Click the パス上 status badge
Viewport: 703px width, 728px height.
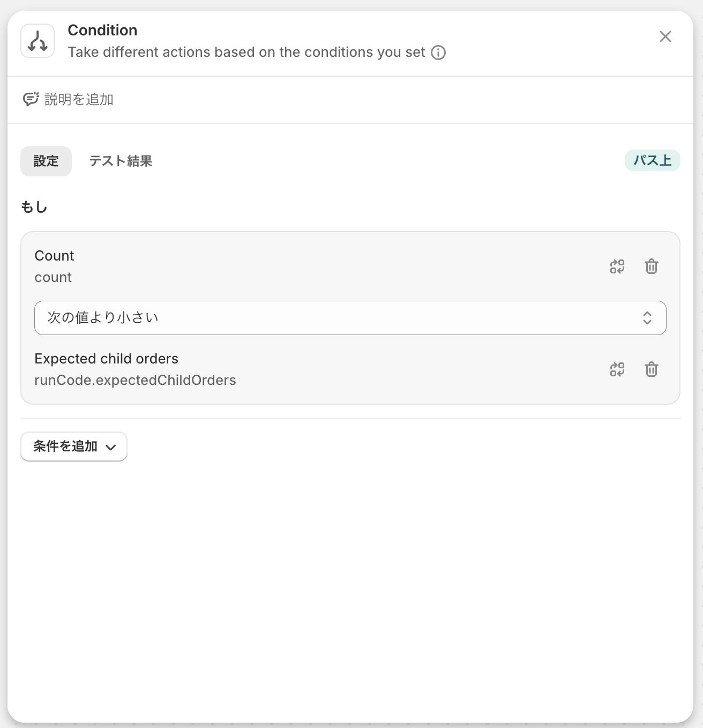pyautogui.click(x=652, y=160)
